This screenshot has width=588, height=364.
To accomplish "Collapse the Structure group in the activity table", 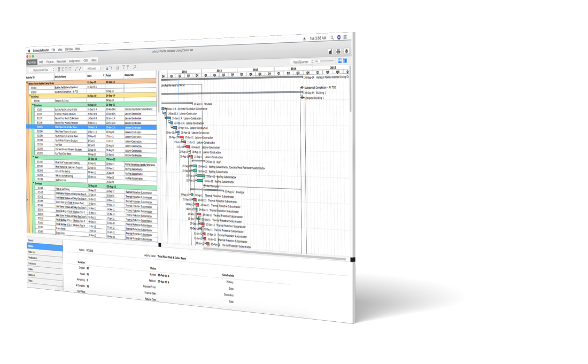I will tap(34, 105).
